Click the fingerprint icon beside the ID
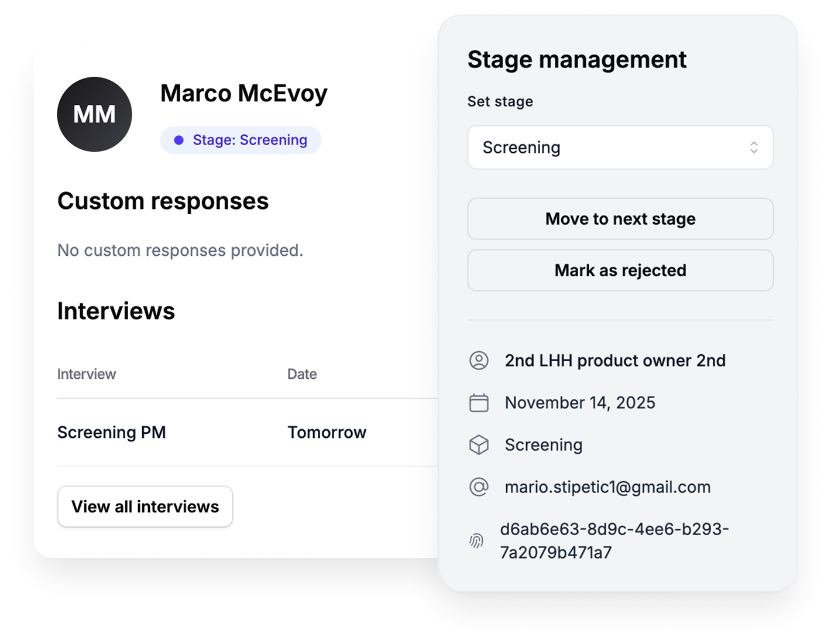831x644 pixels. (476, 541)
